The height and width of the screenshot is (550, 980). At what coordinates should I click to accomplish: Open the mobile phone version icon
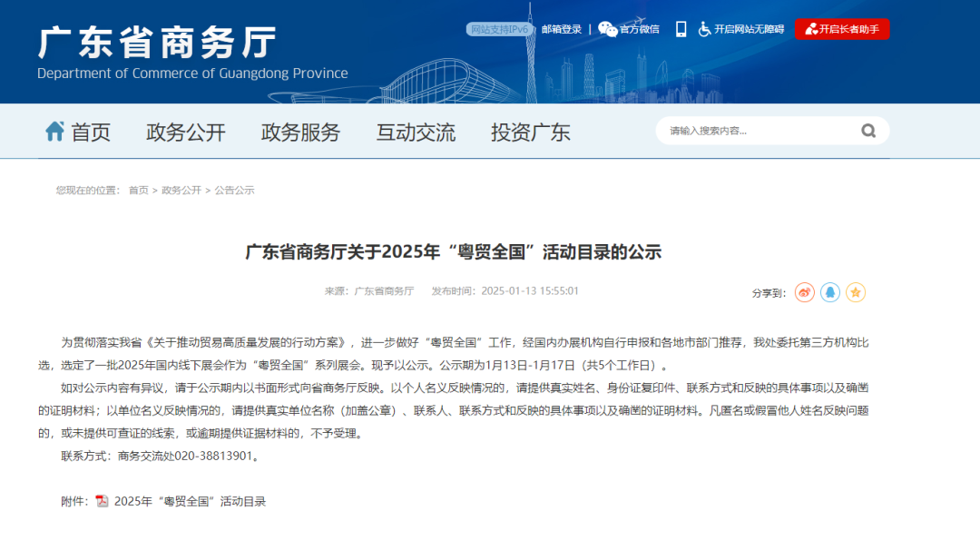[x=682, y=28]
